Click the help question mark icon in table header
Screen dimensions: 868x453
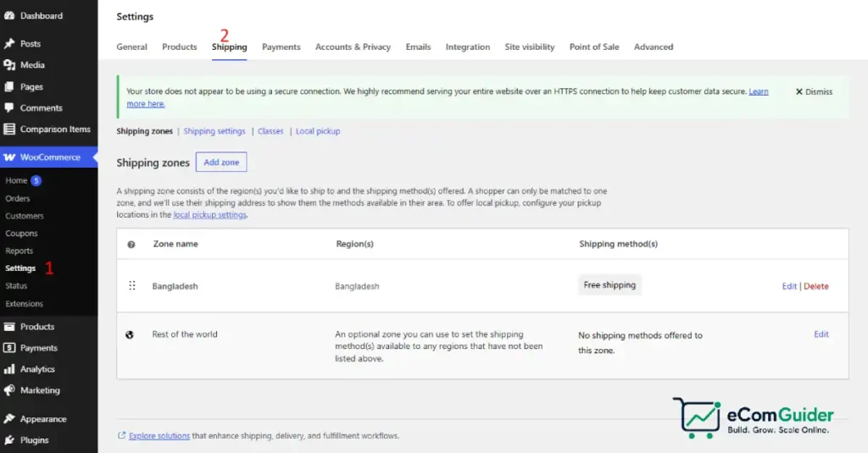[131, 244]
